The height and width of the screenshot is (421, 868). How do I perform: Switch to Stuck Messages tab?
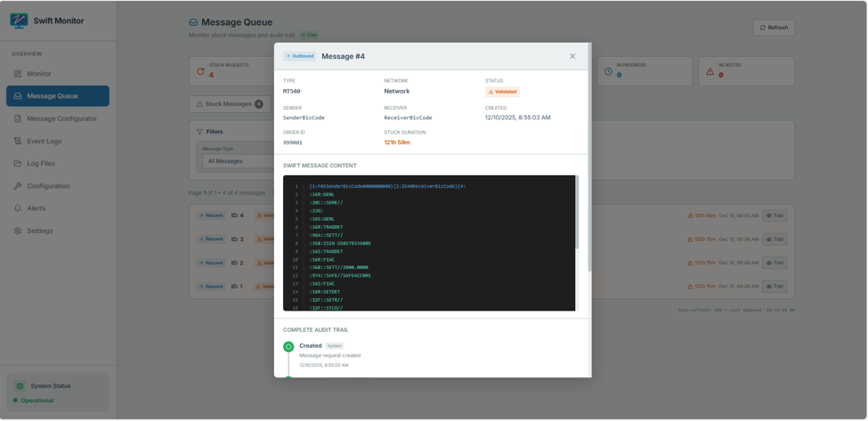(x=230, y=104)
